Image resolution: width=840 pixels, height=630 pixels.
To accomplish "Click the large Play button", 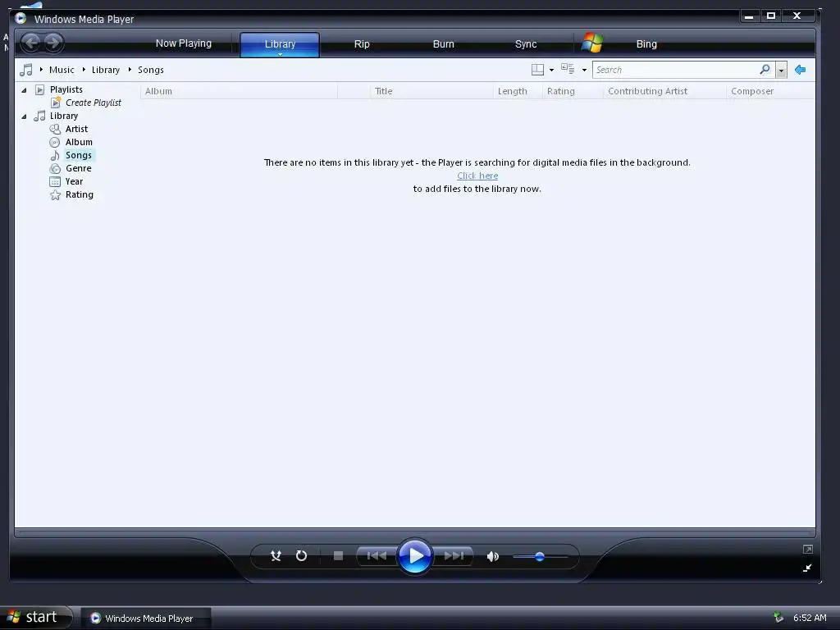I will click(x=414, y=556).
